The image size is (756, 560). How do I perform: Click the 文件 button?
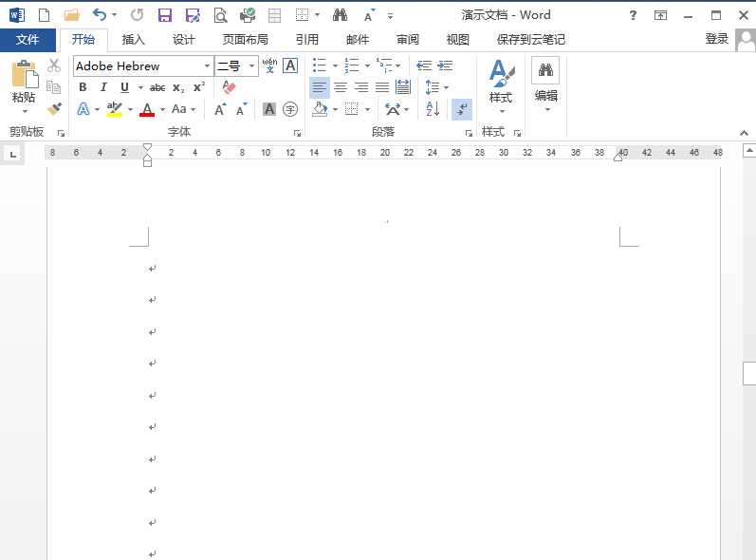tap(28, 40)
